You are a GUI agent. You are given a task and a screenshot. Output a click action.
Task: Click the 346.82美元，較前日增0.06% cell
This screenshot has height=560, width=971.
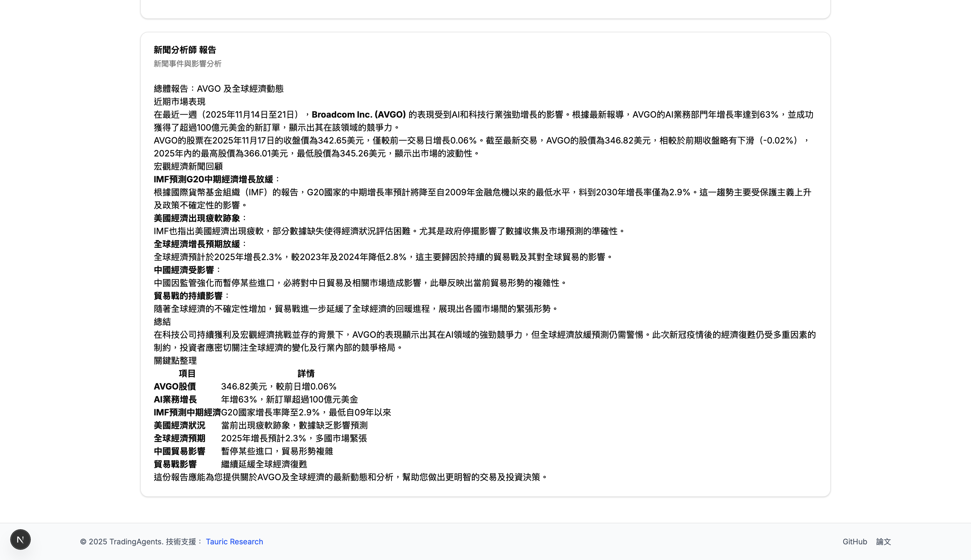[x=279, y=387]
